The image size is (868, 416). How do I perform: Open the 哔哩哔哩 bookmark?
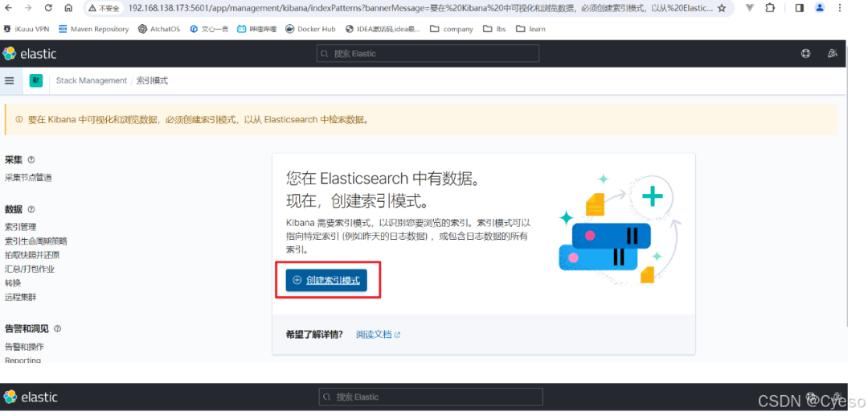[257, 29]
